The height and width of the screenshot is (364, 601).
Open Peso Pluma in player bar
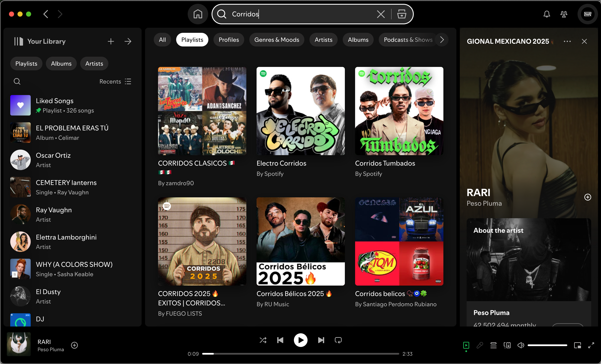pos(51,350)
